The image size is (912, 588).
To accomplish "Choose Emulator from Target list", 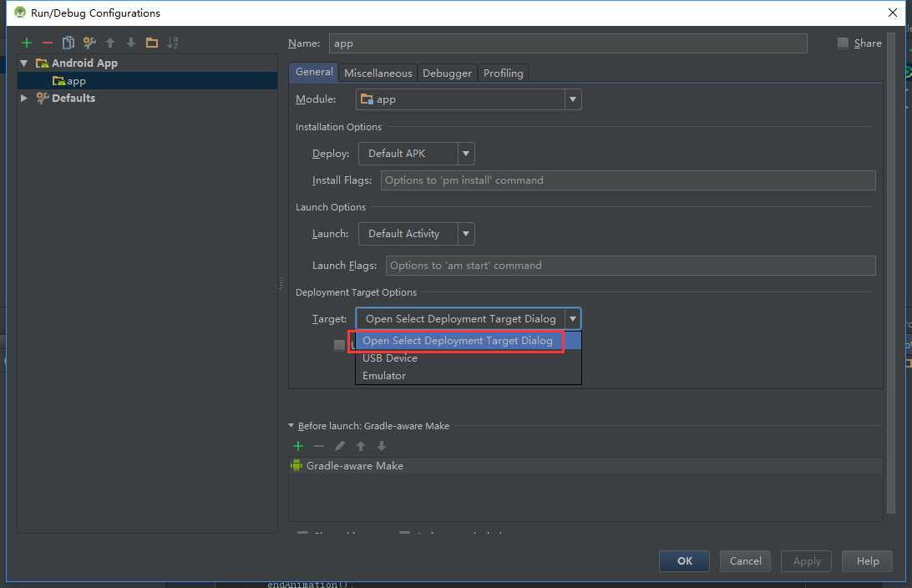I will (x=469, y=376).
